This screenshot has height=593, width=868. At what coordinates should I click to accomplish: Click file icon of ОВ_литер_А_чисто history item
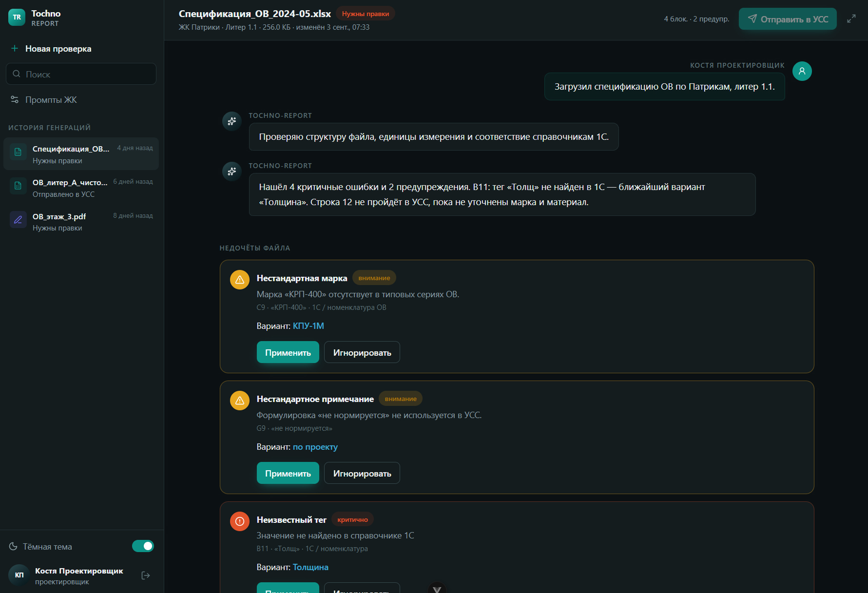tap(18, 186)
